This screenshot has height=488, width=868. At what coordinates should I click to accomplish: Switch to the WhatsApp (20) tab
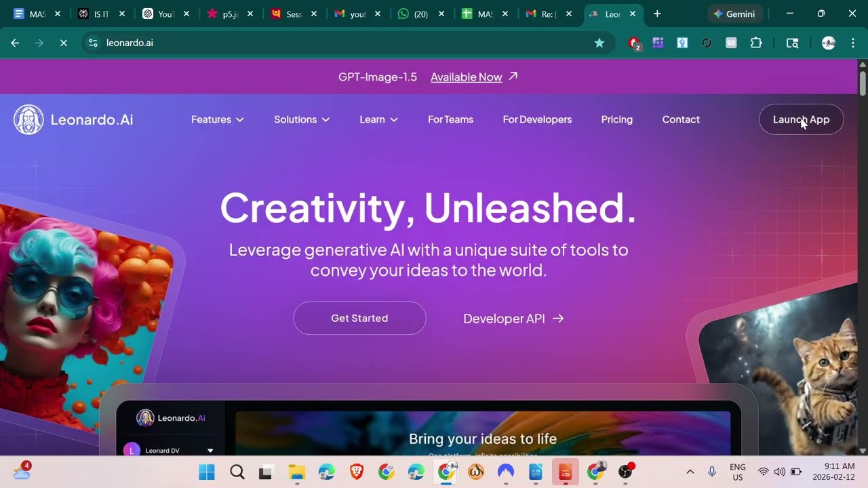click(421, 14)
